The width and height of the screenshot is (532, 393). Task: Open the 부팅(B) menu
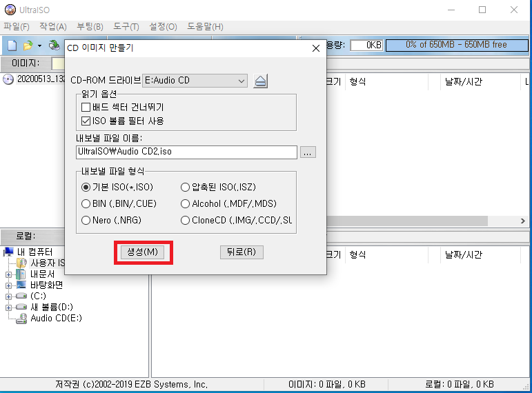(x=90, y=26)
